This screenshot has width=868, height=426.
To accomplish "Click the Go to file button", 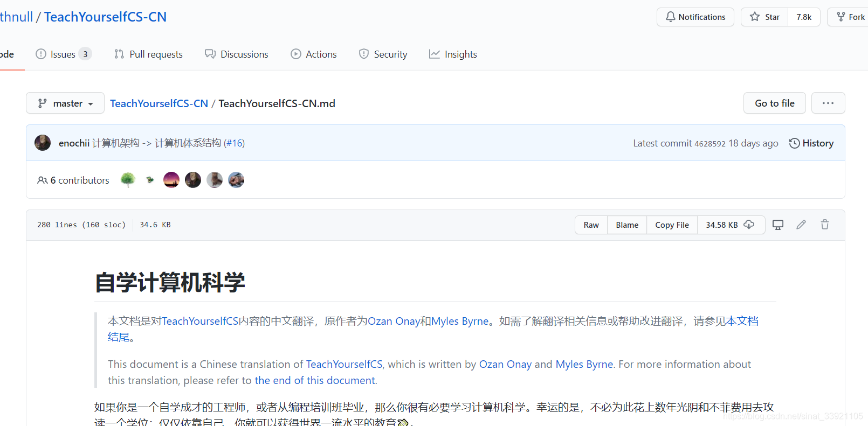I will coord(774,103).
